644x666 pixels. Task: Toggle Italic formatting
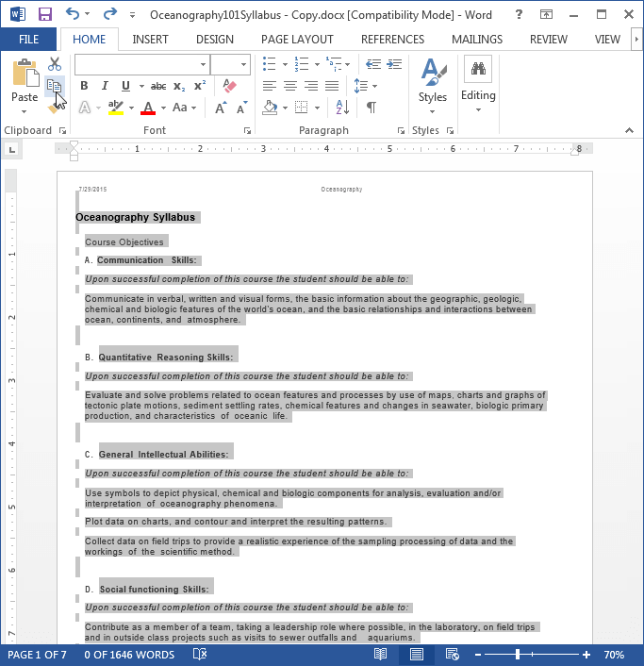click(x=105, y=86)
